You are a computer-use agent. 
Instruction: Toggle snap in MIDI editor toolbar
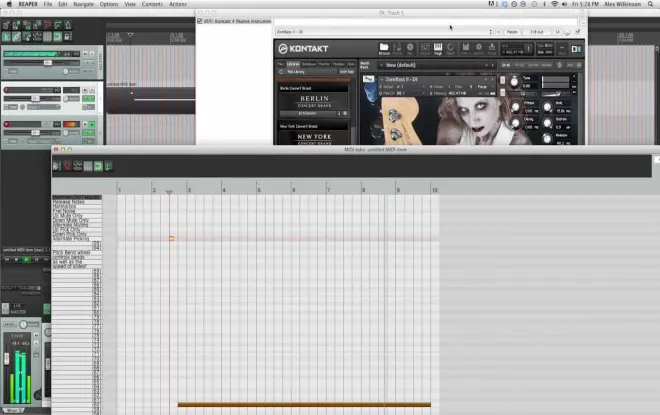pyautogui.click(x=98, y=166)
